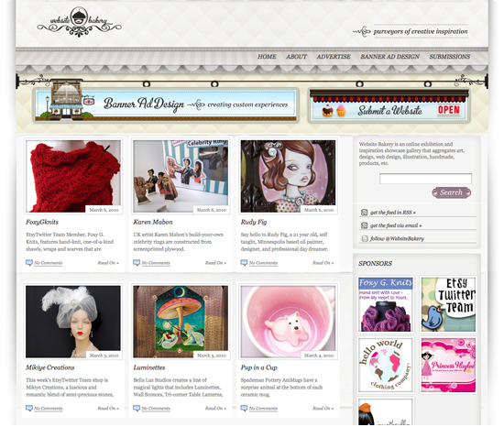Open the Rudy Fig painting thumbnail
Screen dimensions: 504x427
coord(288,176)
